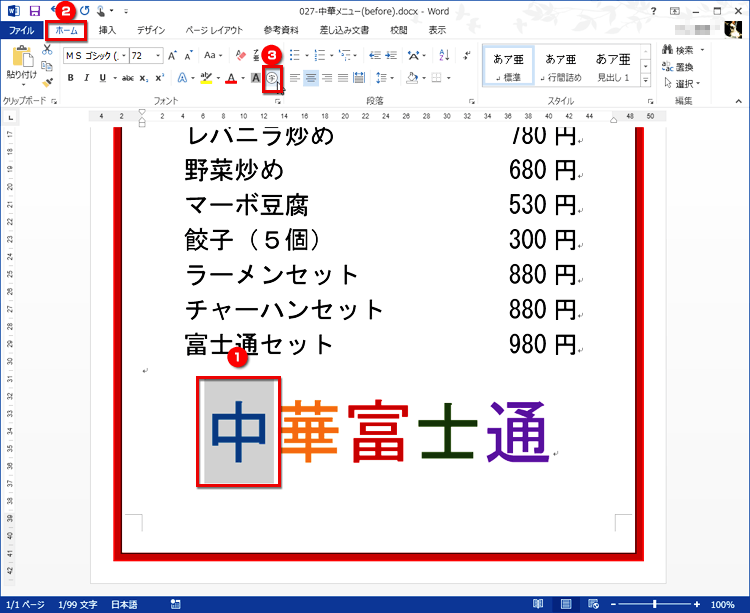Viewport: 750px width, 613px height.
Task: Expand the Styles gallery More arrow
Action: [x=646, y=80]
